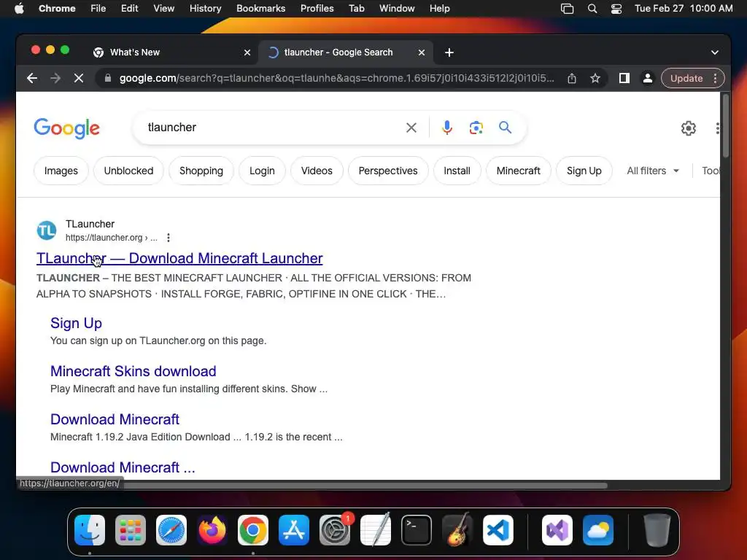The image size is (747, 560).
Task: Open the File menu
Action: tap(98, 9)
